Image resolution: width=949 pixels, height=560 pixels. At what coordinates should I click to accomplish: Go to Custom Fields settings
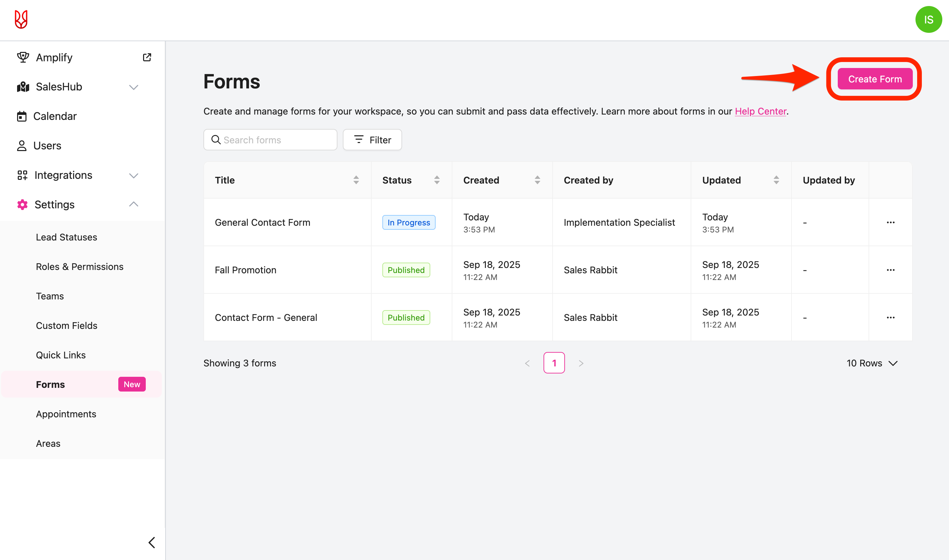(x=66, y=326)
